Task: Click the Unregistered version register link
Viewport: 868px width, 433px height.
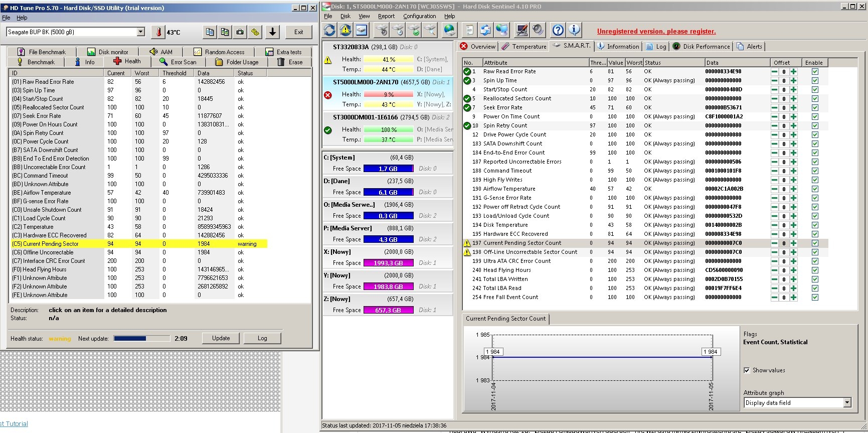Action: [x=656, y=31]
